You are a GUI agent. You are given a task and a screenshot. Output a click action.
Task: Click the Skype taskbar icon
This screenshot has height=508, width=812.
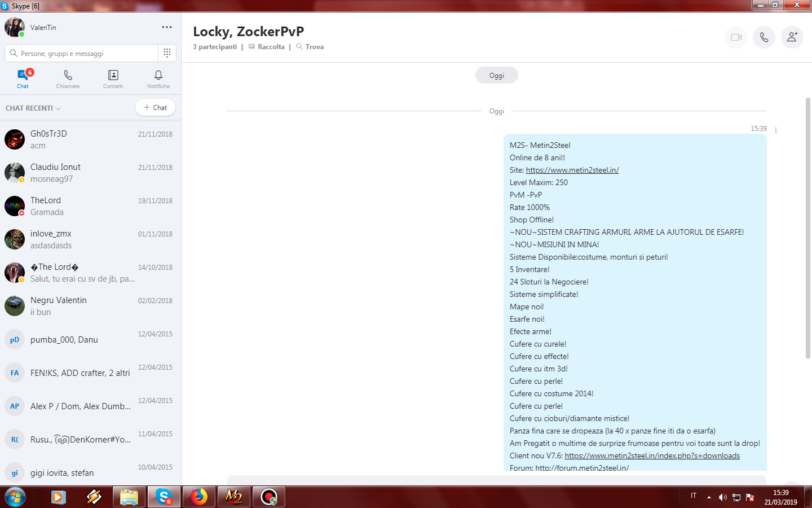tap(164, 497)
